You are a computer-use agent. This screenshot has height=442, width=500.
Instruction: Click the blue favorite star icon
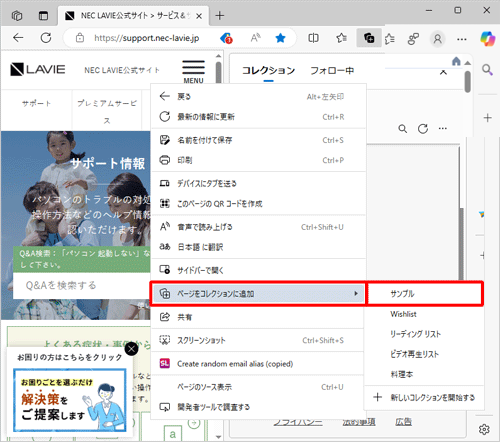coord(280,38)
